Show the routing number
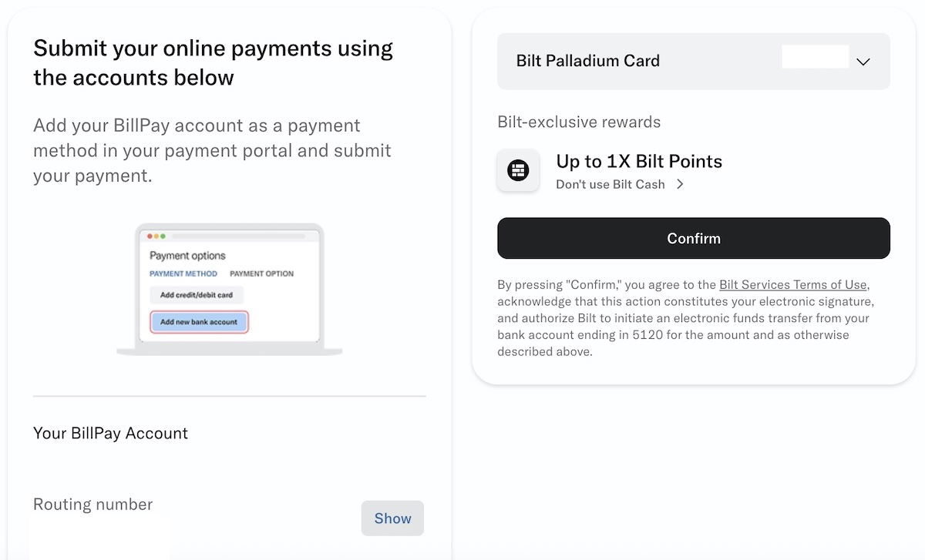The width and height of the screenshot is (925, 560). point(392,518)
